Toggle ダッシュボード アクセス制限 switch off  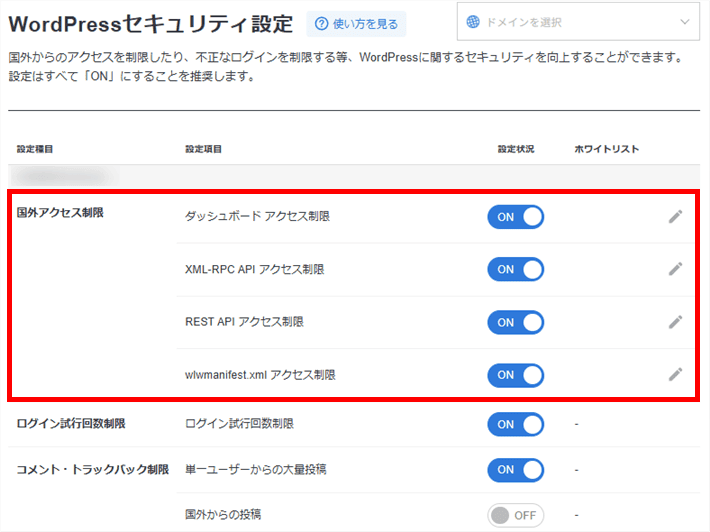[x=515, y=217]
